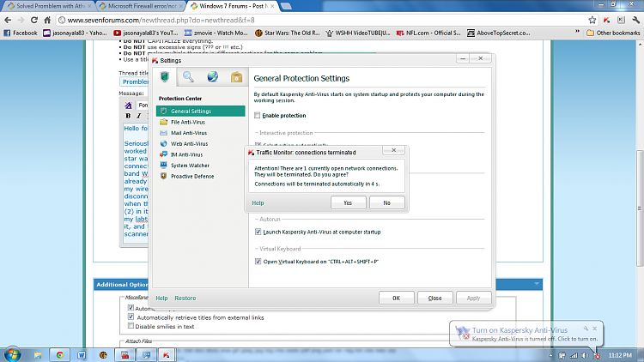
Task: Open Word from taskbar
Action: pos(82,355)
